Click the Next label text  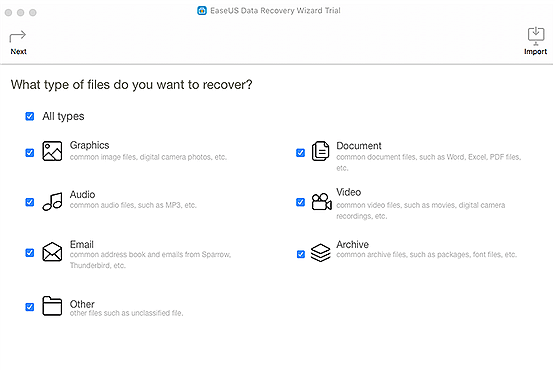pyautogui.click(x=18, y=52)
